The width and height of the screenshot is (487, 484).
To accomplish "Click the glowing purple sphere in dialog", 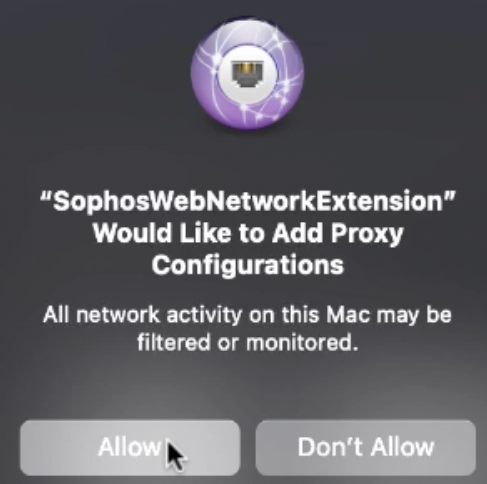I will pyautogui.click(x=247, y=74).
